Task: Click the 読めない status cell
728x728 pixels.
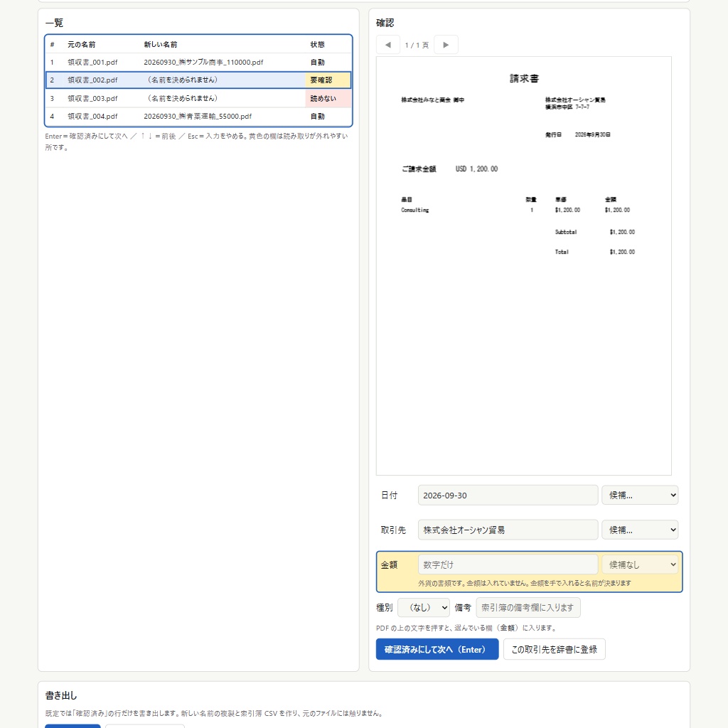Action: 328,98
